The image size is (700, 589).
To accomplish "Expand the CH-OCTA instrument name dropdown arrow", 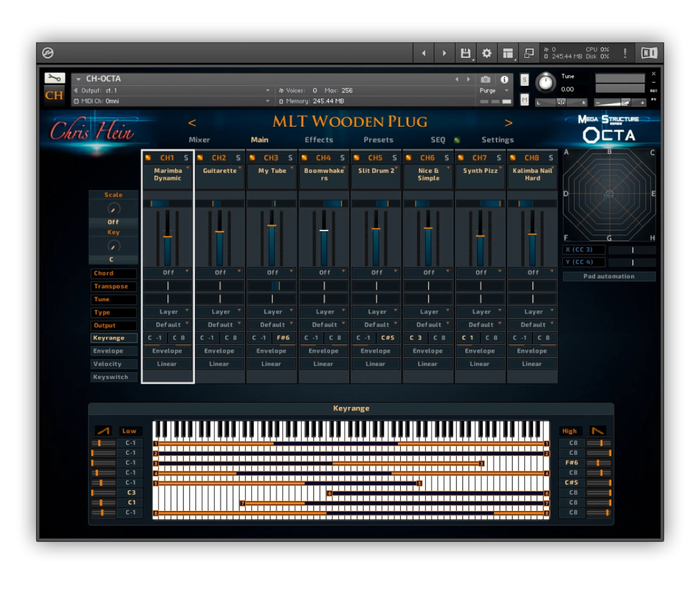I will point(79,79).
